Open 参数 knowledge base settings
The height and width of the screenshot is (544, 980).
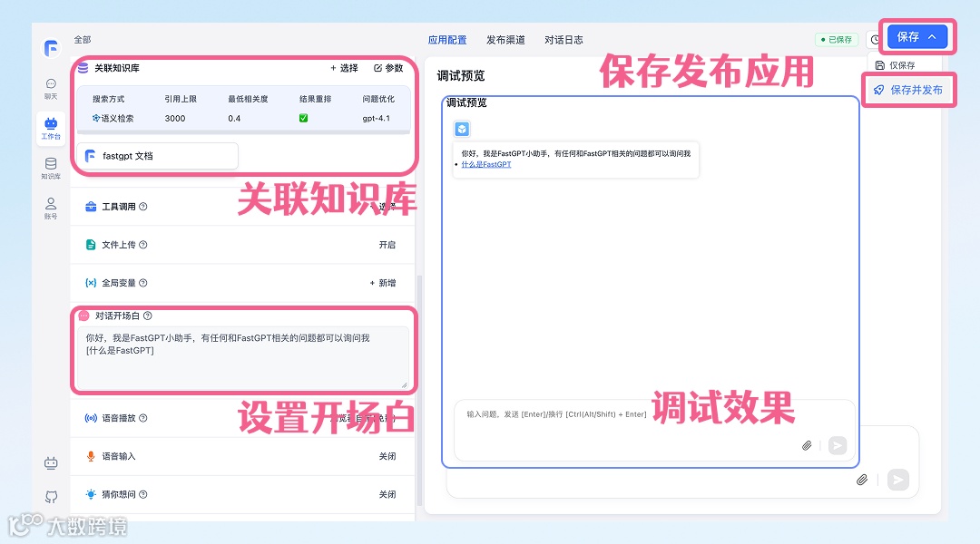click(388, 68)
